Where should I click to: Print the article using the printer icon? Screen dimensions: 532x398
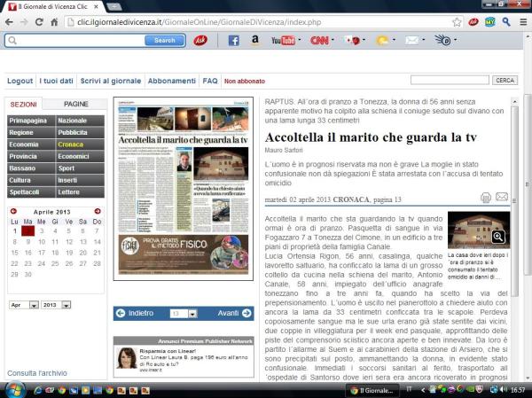point(486,198)
